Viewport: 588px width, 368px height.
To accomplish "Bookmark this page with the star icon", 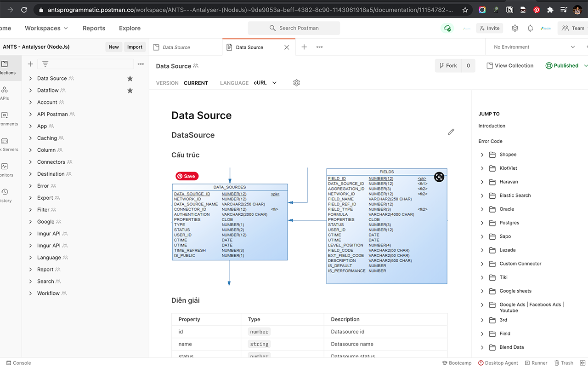I will click(x=465, y=10).
